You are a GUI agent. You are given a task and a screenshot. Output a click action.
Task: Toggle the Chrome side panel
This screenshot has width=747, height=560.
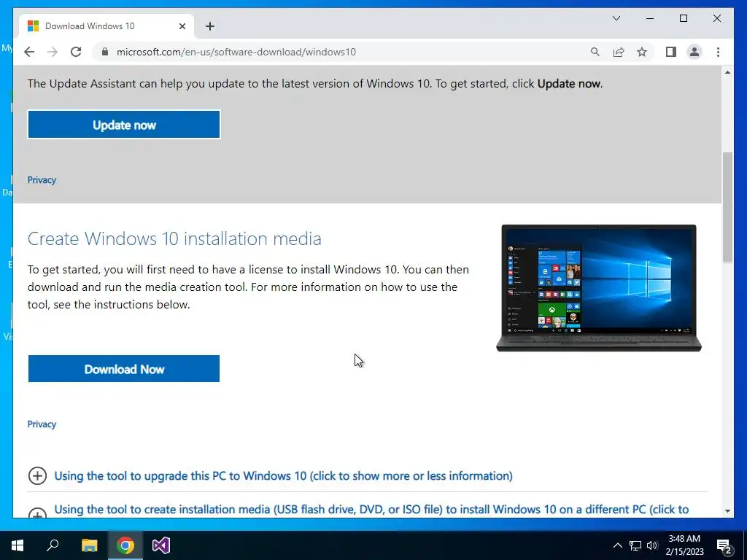click(x=671, y=52)
